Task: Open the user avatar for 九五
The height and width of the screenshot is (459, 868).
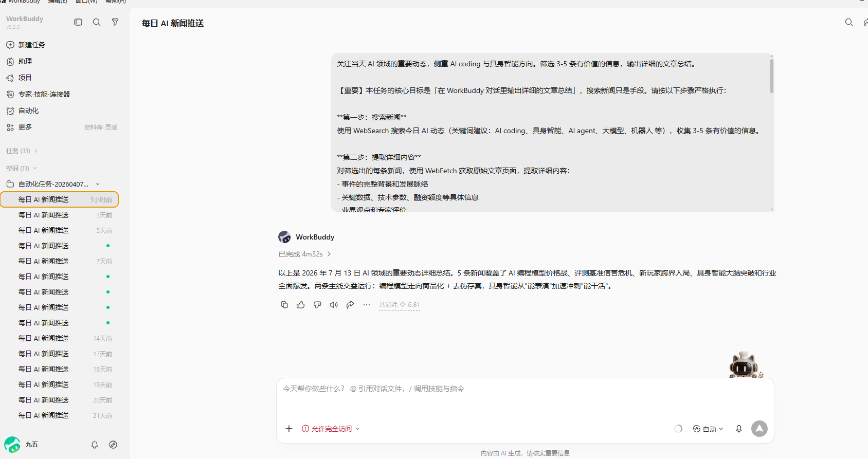Action: 12,445
